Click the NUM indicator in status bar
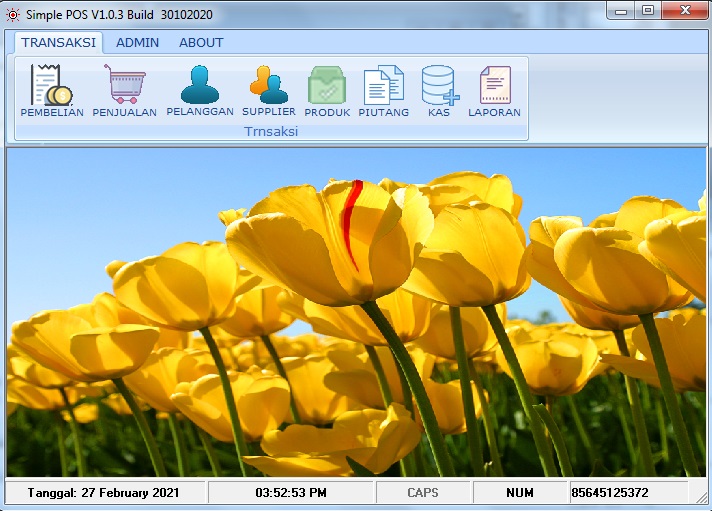Viewport: 712px width, 511px height. coord(520,493)
